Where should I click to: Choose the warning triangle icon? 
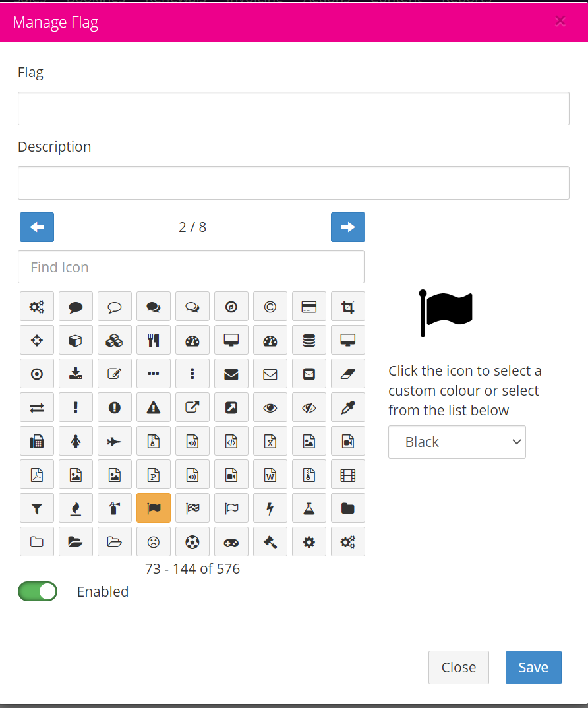tap(154, 408)
